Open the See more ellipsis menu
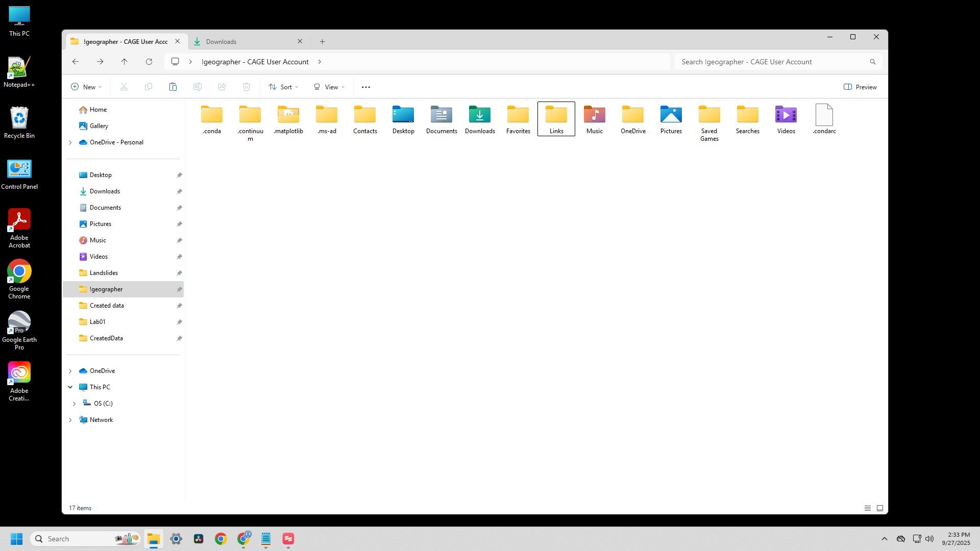This screenshot has width=980, height=551. 365,87
